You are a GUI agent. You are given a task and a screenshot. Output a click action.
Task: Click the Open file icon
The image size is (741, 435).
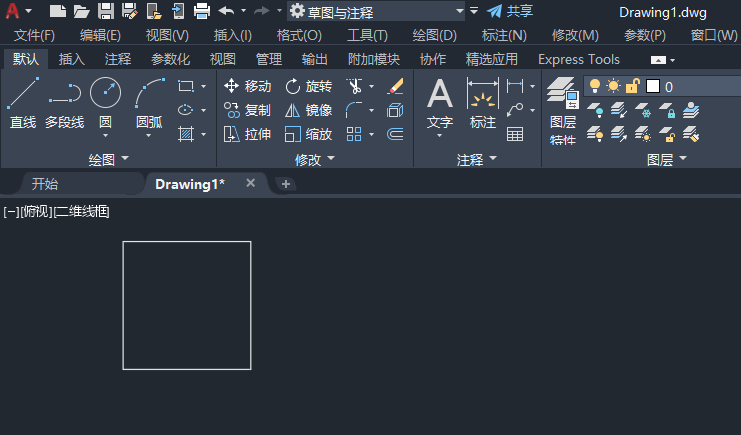pos(81,11)
